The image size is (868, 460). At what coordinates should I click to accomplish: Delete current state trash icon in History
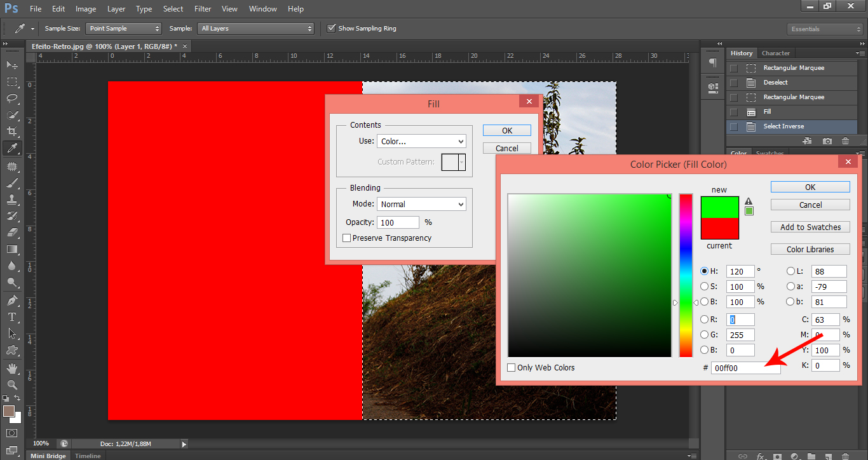pyautogui.click(x=845, y=141)
